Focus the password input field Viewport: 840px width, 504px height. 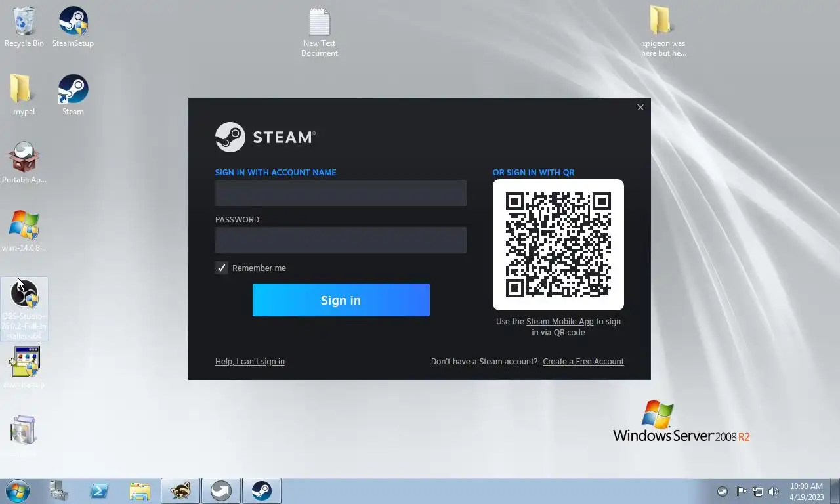click(x=341, y=240)
